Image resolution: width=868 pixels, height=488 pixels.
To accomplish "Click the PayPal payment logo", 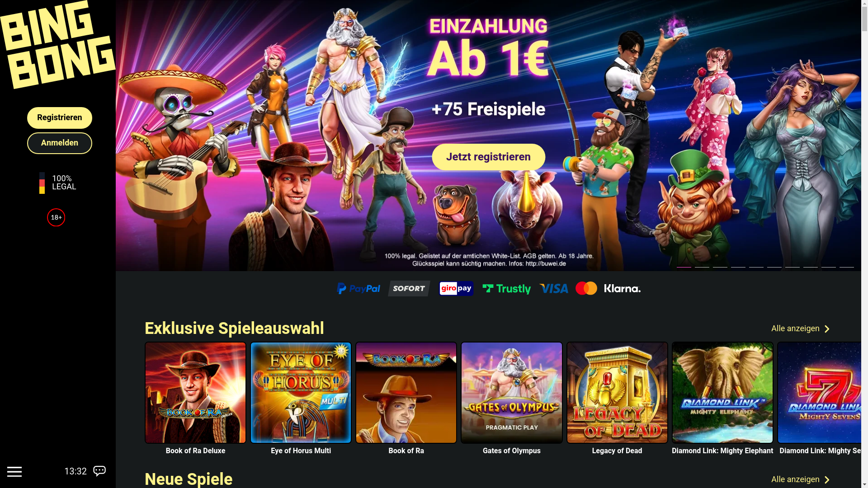I will [359, 288].
